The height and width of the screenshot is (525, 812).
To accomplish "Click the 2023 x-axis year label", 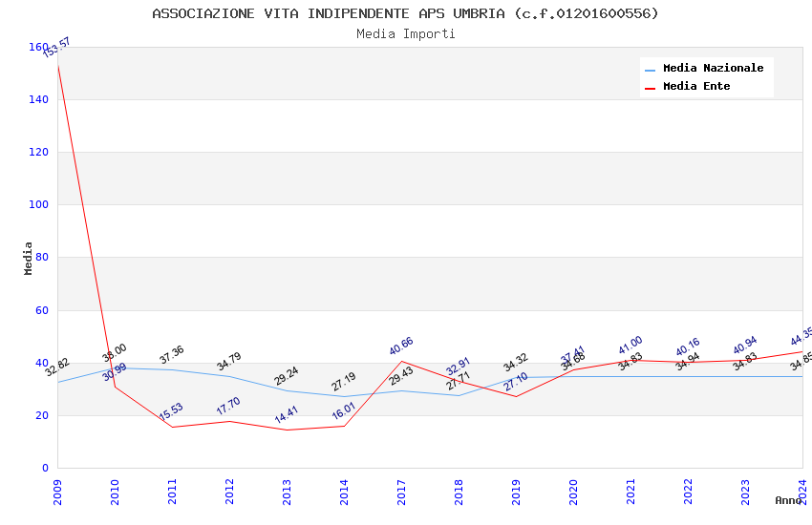I will point(745,492).
